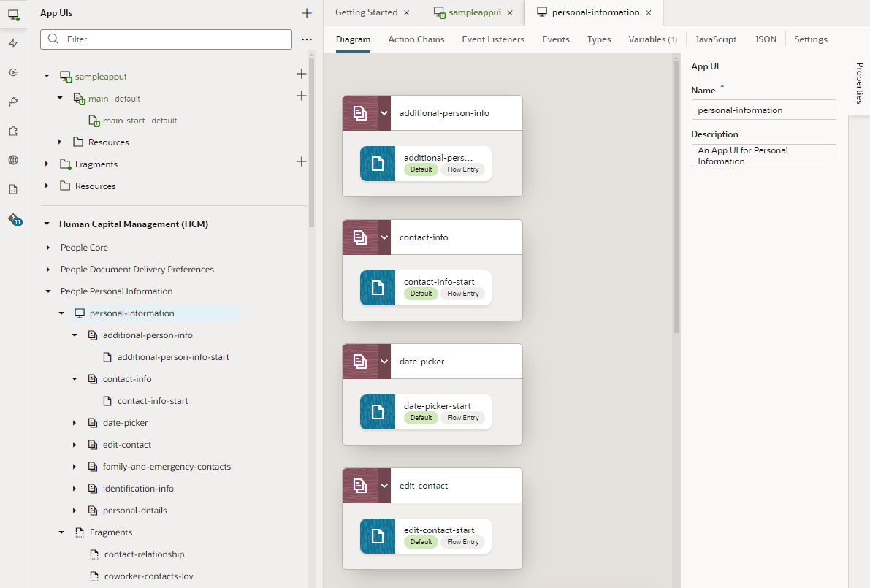Image resolution: width=870 pixels, height=588 pixels.
Task: Open the App UIs navigator icon
Action: (x=13, y=15)
